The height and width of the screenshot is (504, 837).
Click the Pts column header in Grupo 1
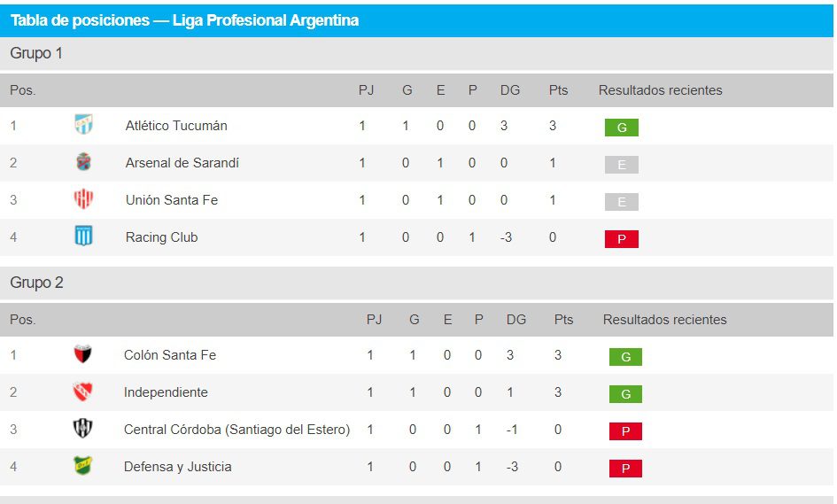558,90
